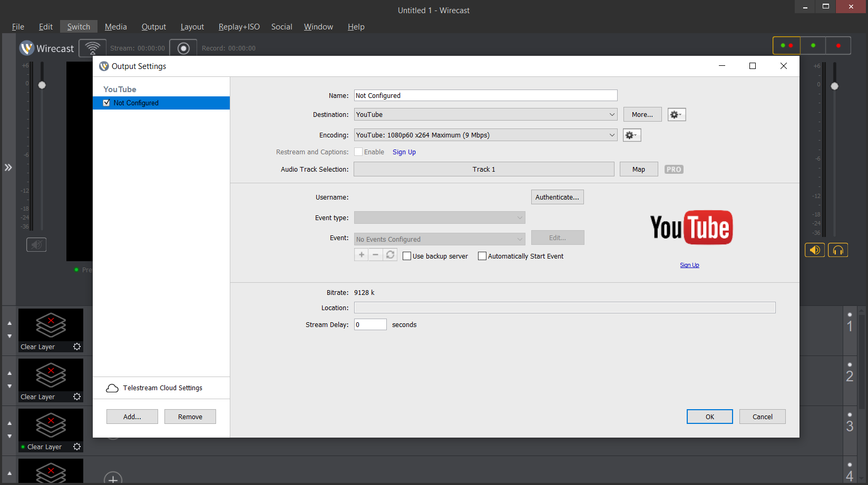Open the Edit menu

(x=46, y=27)
